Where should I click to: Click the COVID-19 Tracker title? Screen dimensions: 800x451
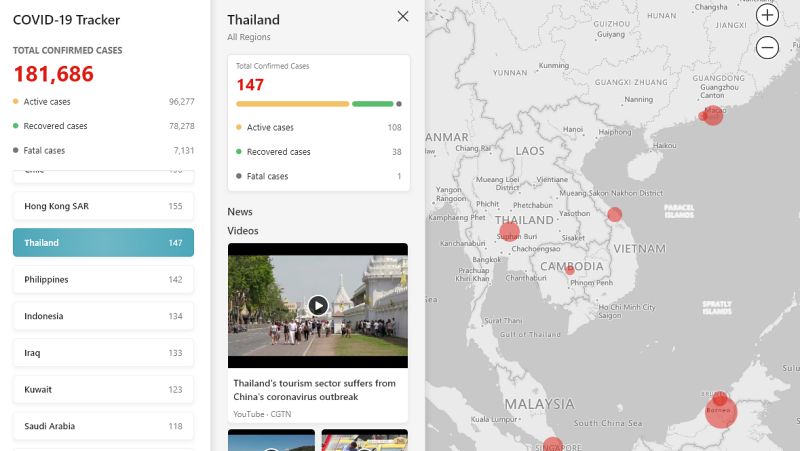click(x=66, y=20)
